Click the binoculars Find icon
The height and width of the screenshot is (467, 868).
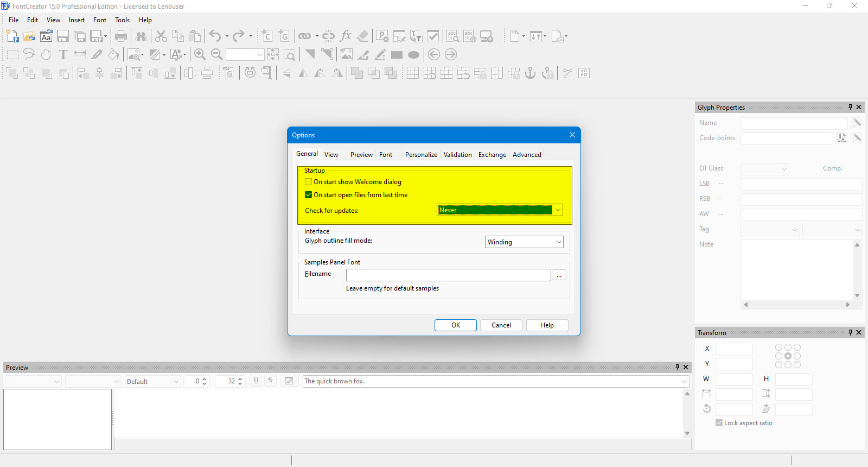pos(141,36)
